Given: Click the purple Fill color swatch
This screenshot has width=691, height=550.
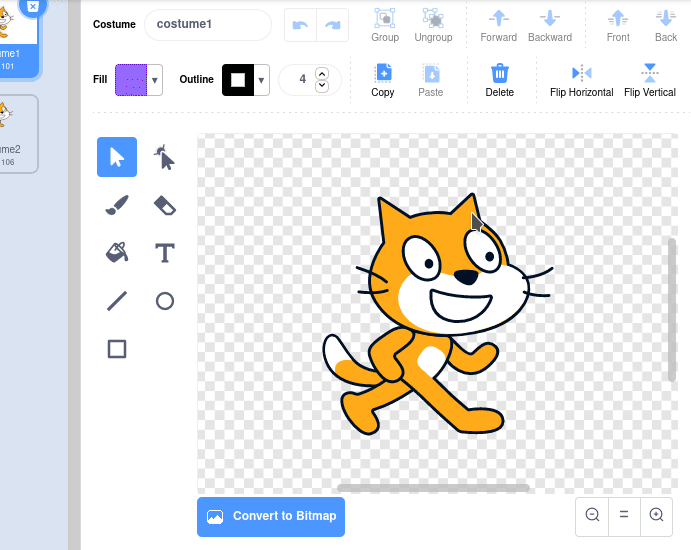Looking at the screenshot, I should pyautogui.click(x=131, y=80).
